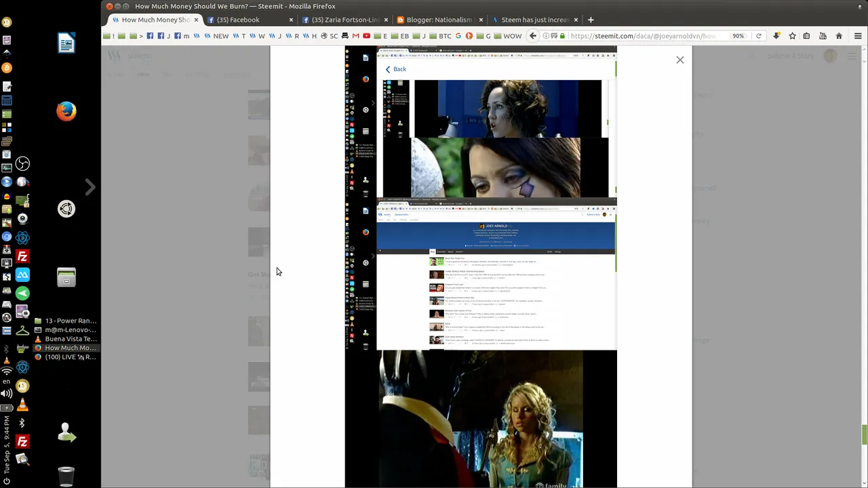Open the NEW bookmark folder

coord(216,36)
